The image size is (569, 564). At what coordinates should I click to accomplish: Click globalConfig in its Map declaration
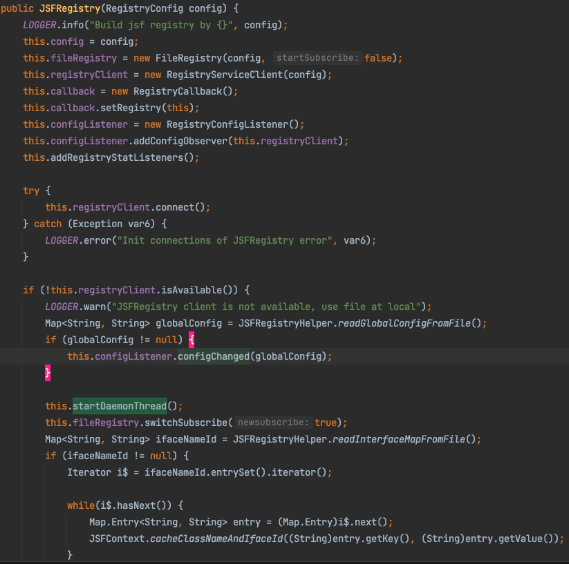click(189, 323)
